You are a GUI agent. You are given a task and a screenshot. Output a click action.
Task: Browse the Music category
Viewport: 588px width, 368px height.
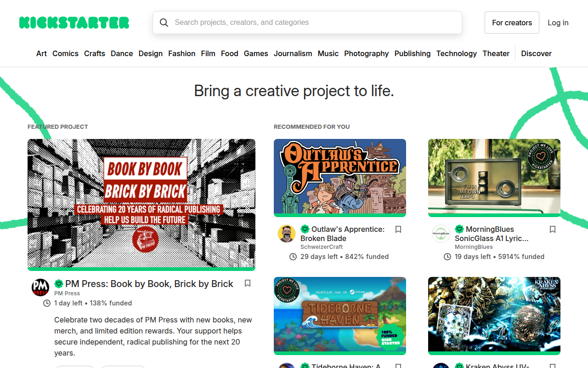pyautogui.click(x=328, y=53)
